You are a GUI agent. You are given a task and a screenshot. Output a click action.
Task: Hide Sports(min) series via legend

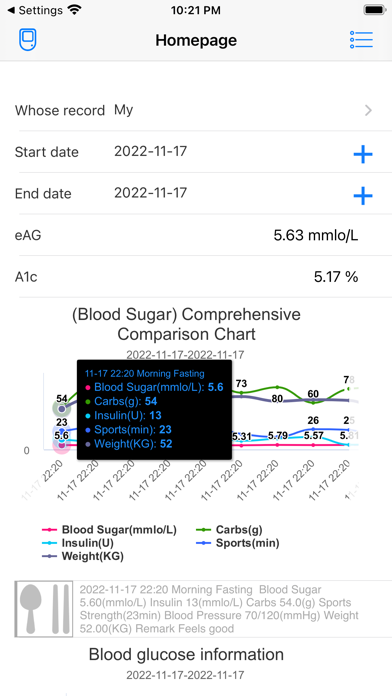[238, 543]
